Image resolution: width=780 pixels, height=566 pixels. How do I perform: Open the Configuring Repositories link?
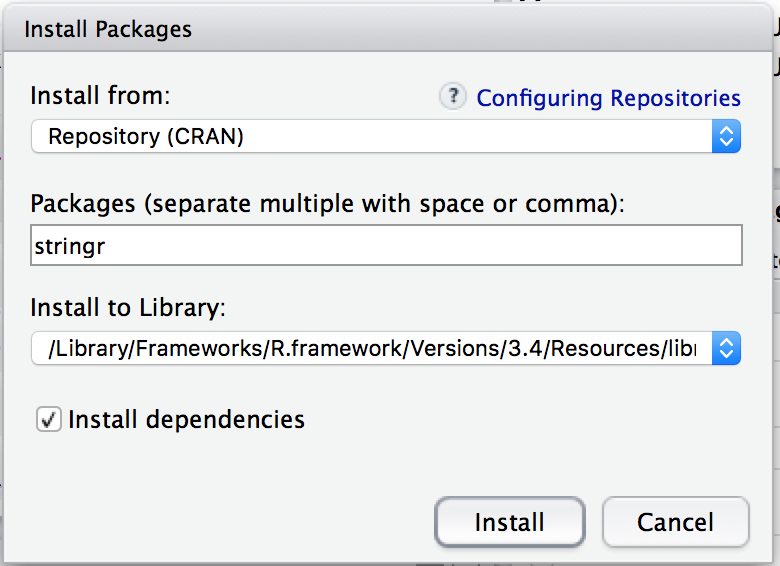[608, 98]
